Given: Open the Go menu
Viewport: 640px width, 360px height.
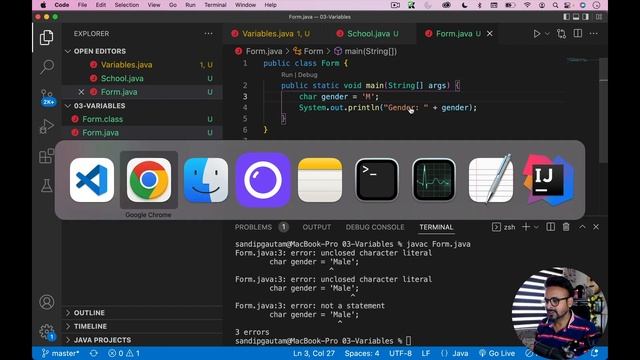Looking at the screenshot, I should [x=173, y=5].
